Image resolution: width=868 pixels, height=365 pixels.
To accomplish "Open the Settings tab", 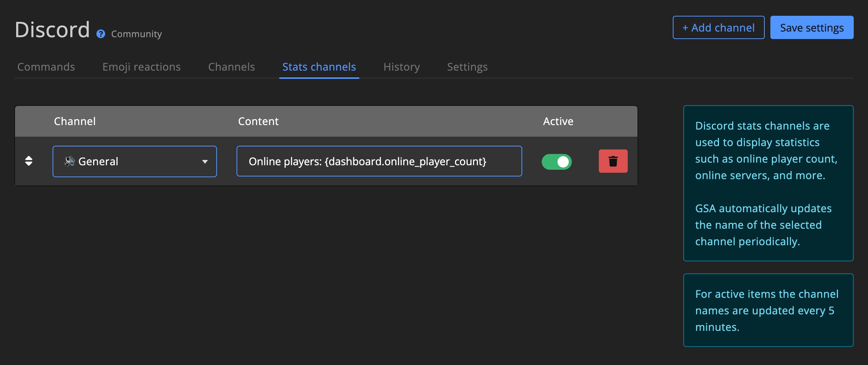I will (467, 67).
